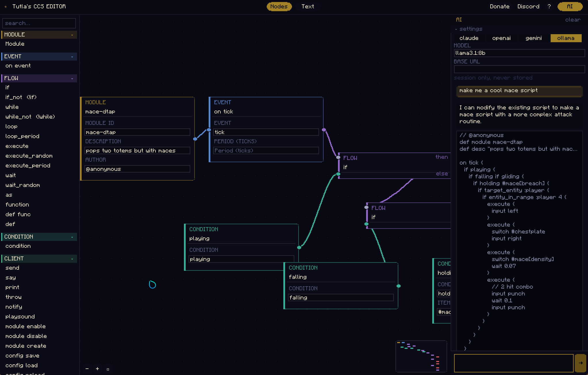The width and height of the screenshot is (588, 375).
Task: Select the openai provider
Action: (501, 38)
